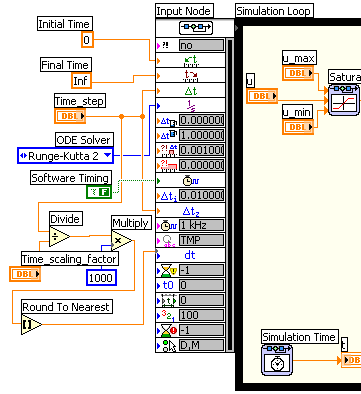Select the Multiply function node
Screen dimensions: 361x394
121,240
